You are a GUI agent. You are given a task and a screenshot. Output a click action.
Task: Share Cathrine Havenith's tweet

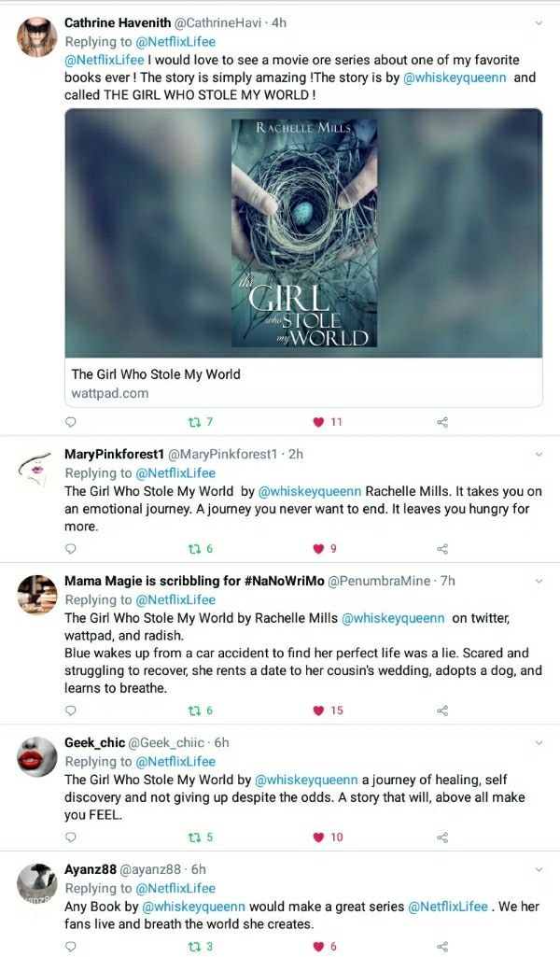click(x=443, y=422)
